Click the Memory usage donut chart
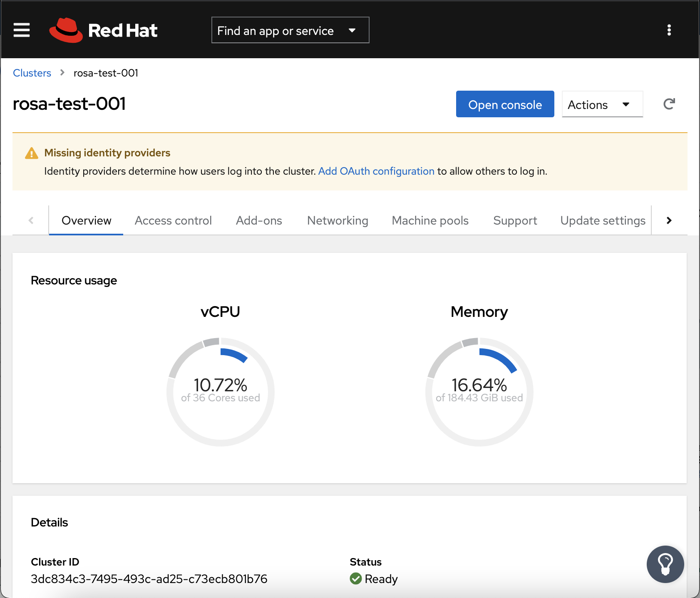This screenshot has height=598, width=700. [x=479, y=392]
